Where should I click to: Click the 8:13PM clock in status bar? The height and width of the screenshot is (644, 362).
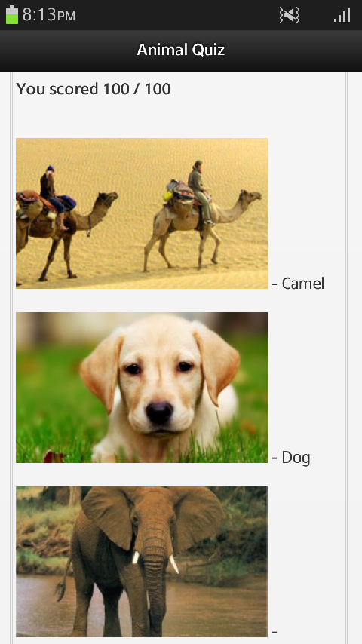click(49, 15)
